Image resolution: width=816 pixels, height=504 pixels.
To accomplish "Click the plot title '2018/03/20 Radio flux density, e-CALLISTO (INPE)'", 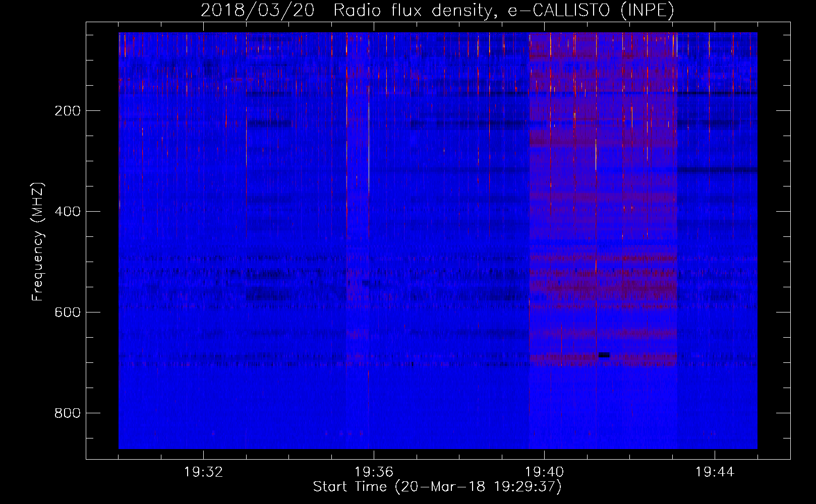I will pos(437,10).
